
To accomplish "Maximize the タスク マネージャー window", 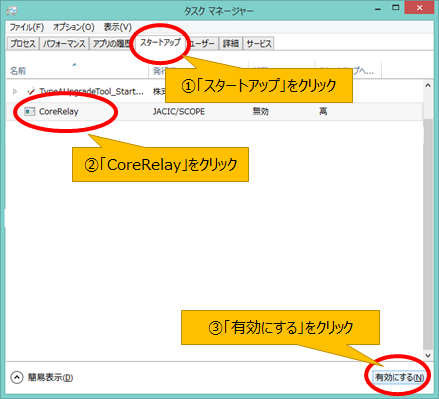I will coord(395,8).
